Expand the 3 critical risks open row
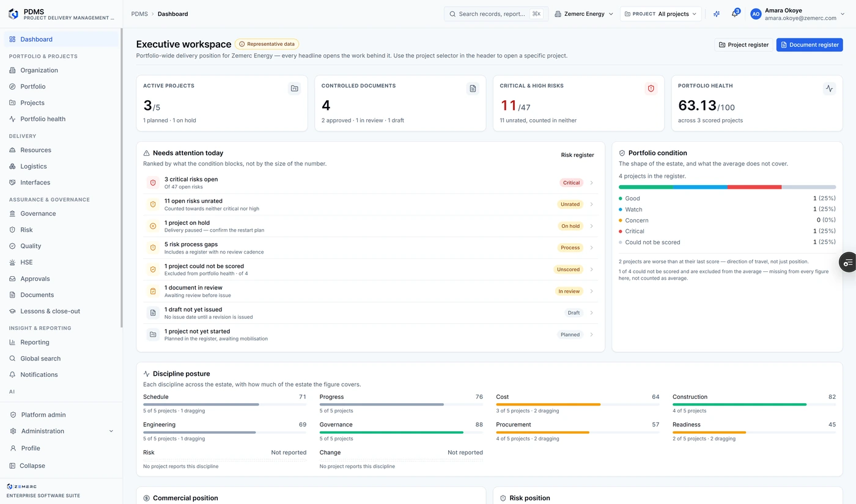 pos(369,183)
